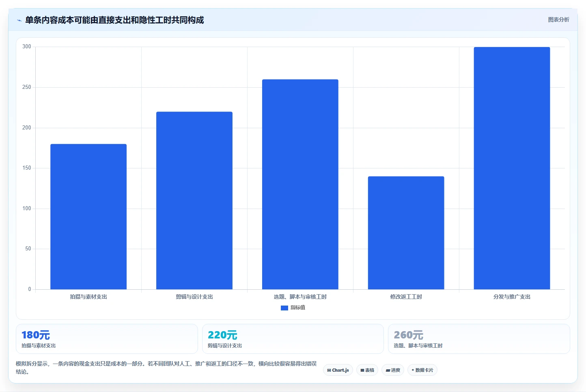Click the y-axis value 150
The height and width of the screenshot is (392, 586).
tap(27, 168)
